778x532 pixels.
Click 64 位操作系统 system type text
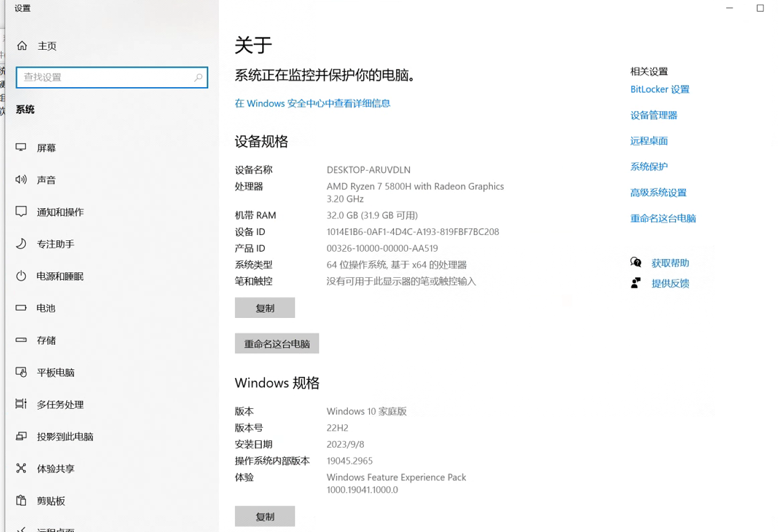click(396, 265)
